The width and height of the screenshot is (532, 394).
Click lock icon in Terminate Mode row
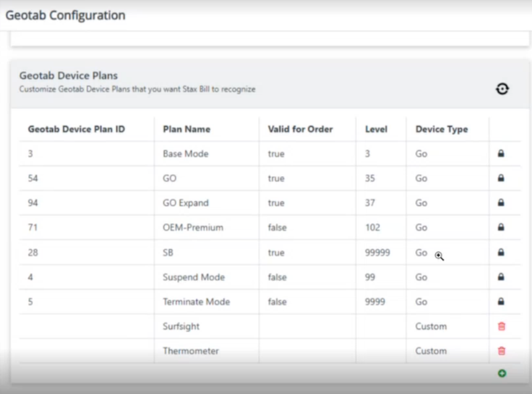click(x=501, y=301)
